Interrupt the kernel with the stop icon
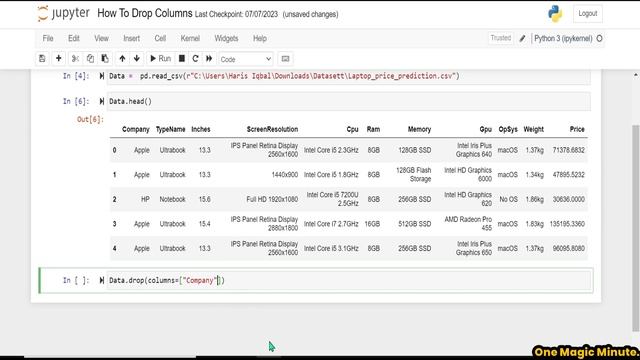The height and width of the screenshot is (360, 640). click(182, 59)
